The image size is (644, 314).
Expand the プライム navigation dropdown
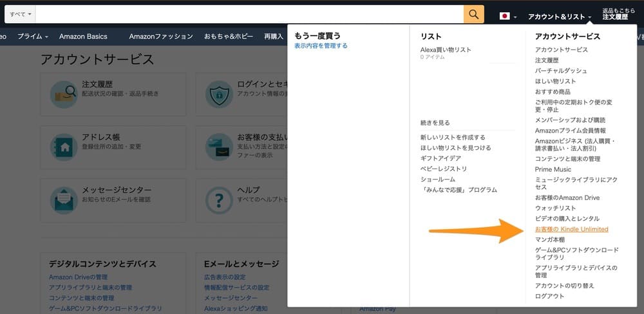pyautogui.click(x=32, y=37)
